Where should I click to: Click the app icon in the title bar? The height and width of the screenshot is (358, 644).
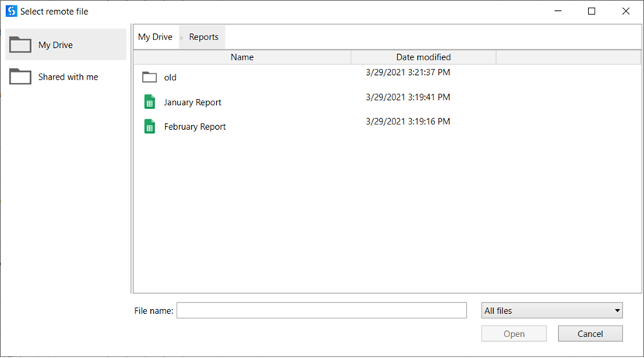(11, 12)
